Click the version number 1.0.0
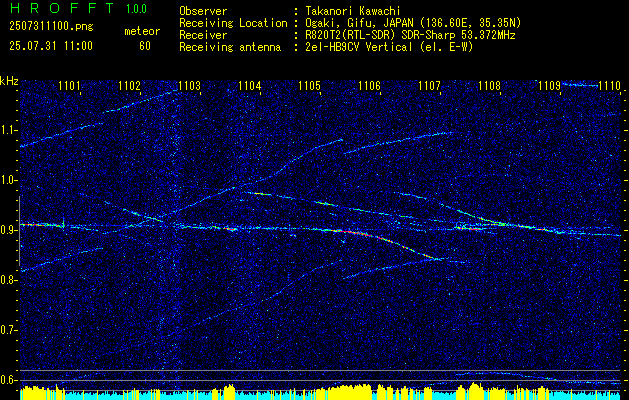Screen dimensions: 629x400 (x=136, y=9)
